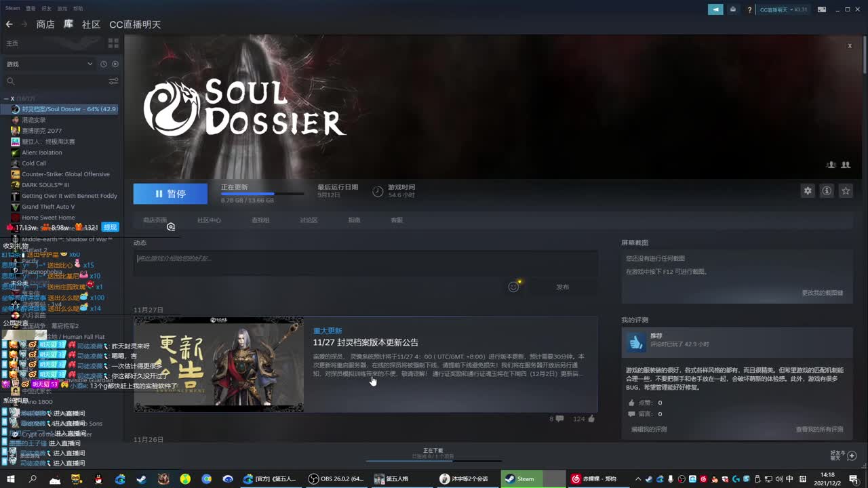The height and width of the screenshot is (488, 868).
Task: Open the CC直播明天 profile tab
Action: coord(135,24)
